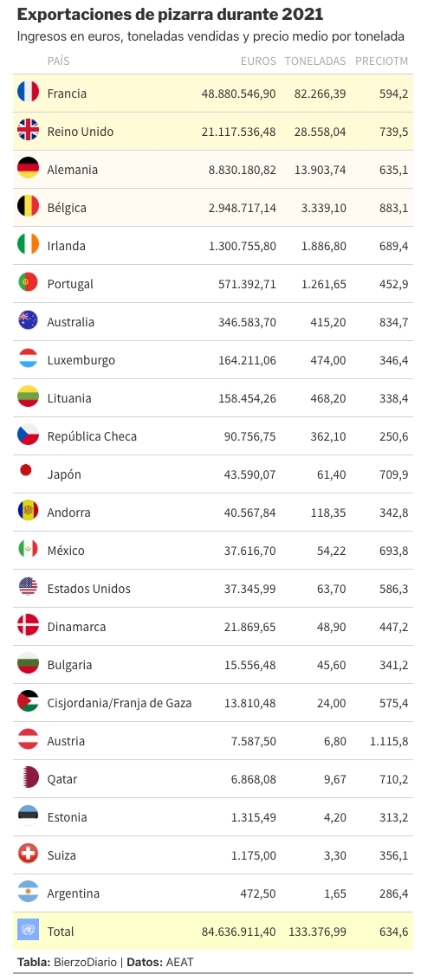Click the PRECIOTM column header
The width and height of the screenshot is (434, 980).
coord(381,61)
